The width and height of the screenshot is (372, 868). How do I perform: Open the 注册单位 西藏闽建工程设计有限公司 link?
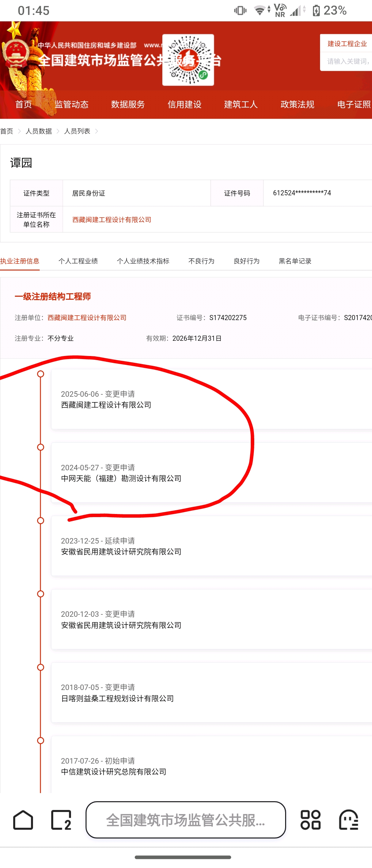[x=87, y=318]
